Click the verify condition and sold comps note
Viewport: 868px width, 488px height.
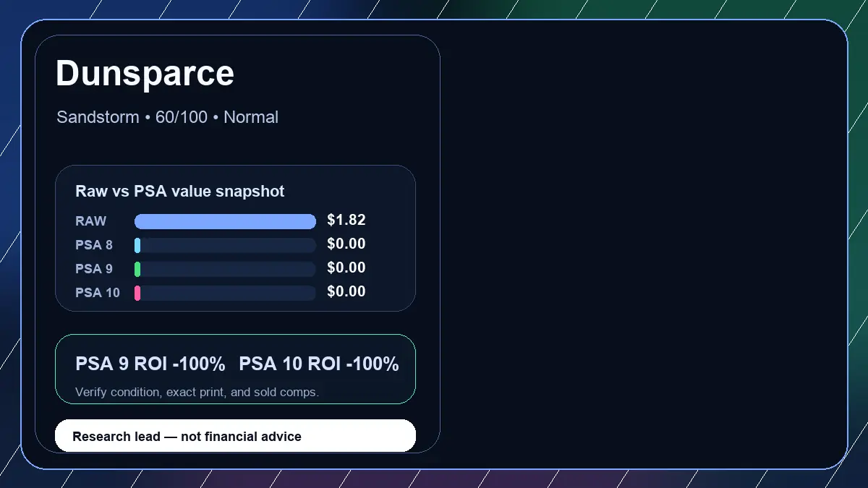point(197,392)
